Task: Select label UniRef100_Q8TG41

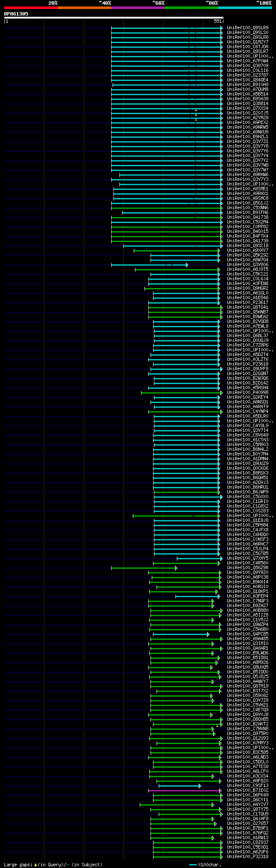Action: click(248, 307)
